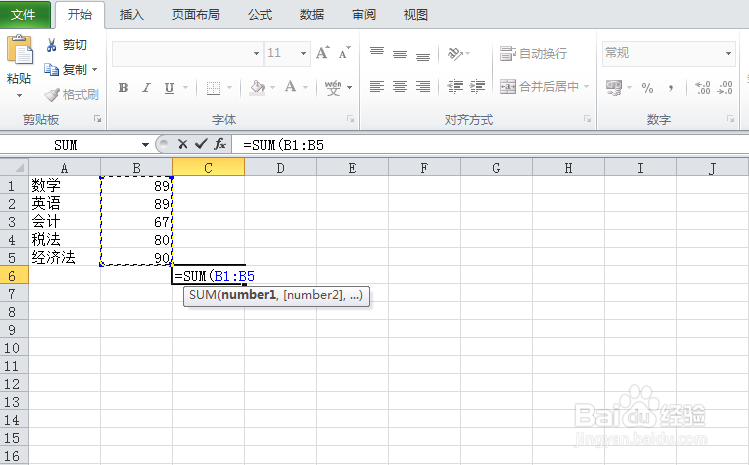Select row 8 header
This screenshot has height=465, width=749.
(x=14, y=312)
